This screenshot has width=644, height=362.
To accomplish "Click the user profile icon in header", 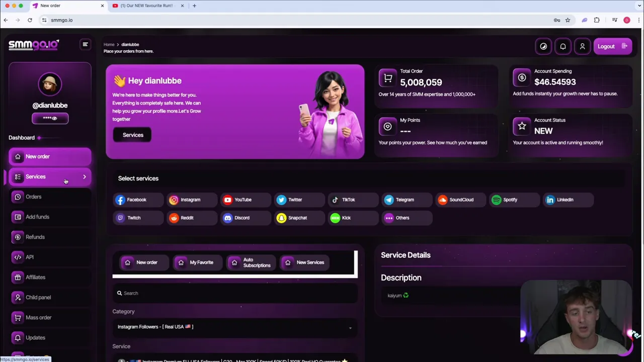I will (582, 46).
